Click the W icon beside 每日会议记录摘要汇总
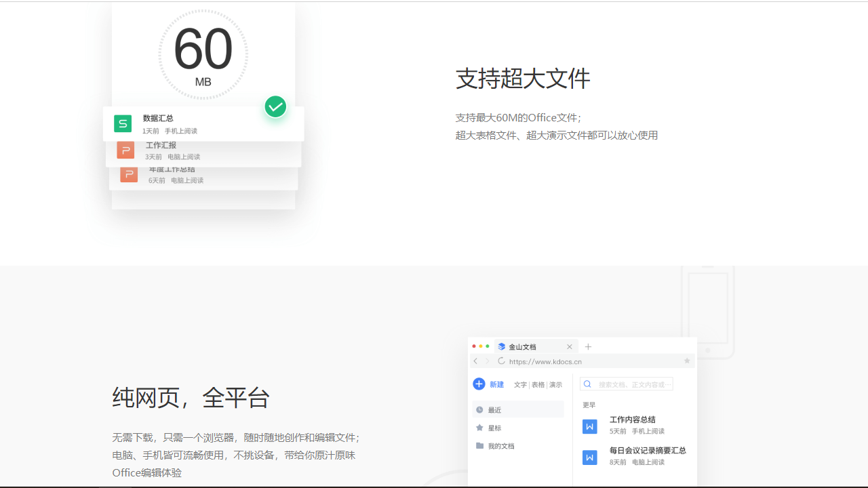This screenshot has width=868, height=488. 590,457
